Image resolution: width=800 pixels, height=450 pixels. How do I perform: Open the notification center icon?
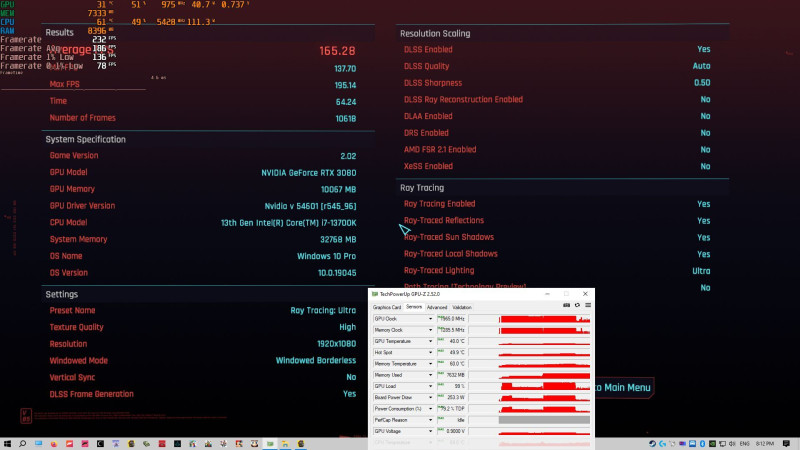pyautogui.click(x=786, y=444)
